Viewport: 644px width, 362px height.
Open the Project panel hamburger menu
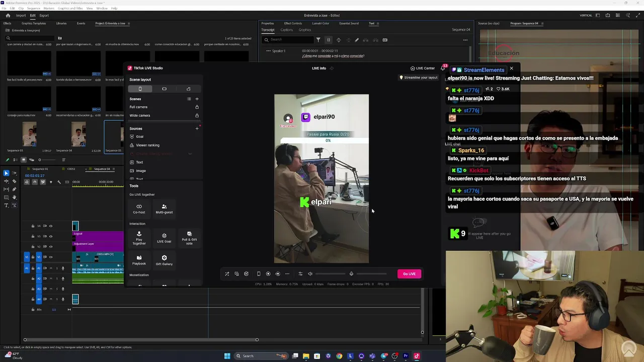tap(129, 24)
